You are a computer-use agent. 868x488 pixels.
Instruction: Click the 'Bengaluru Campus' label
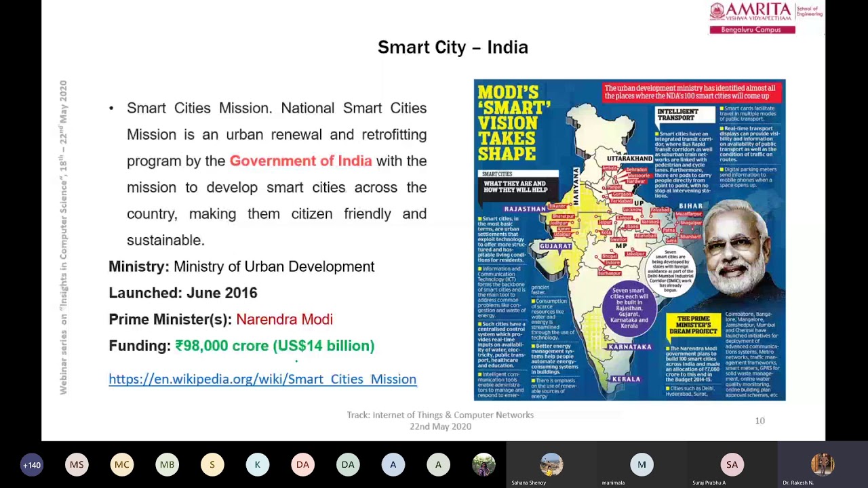point(752,30)
